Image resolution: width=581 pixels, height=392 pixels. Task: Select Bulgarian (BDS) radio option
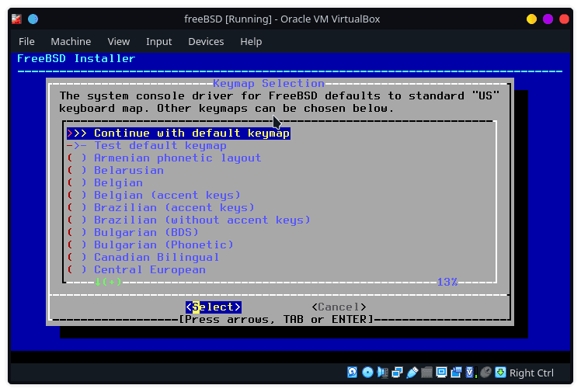133,232
